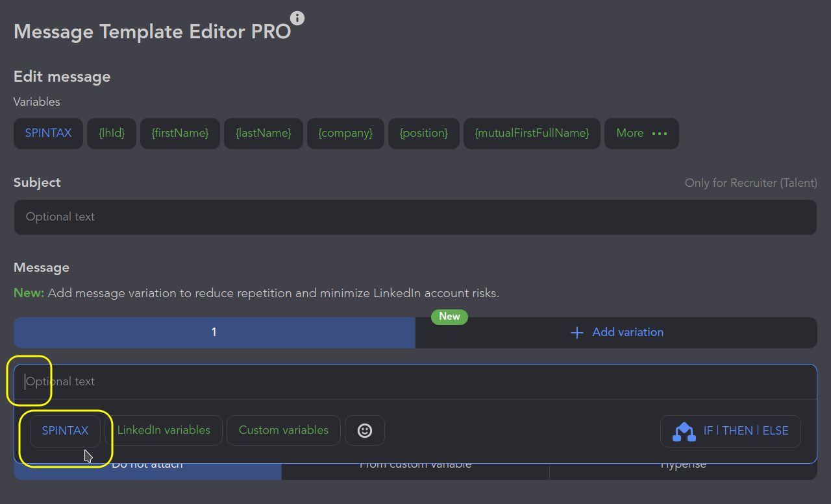Image resolution: width=831 pixels, height=504 pixels.
Task: Click the IF | THEN | ELSE condition button
Action: pos(730,431)
